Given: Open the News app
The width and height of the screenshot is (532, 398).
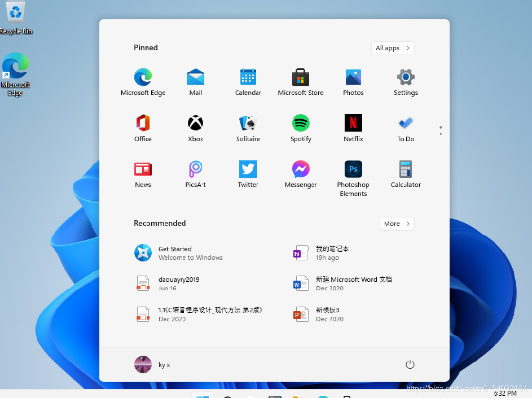Looking at the screenshot, I should (x=143, y=174).
